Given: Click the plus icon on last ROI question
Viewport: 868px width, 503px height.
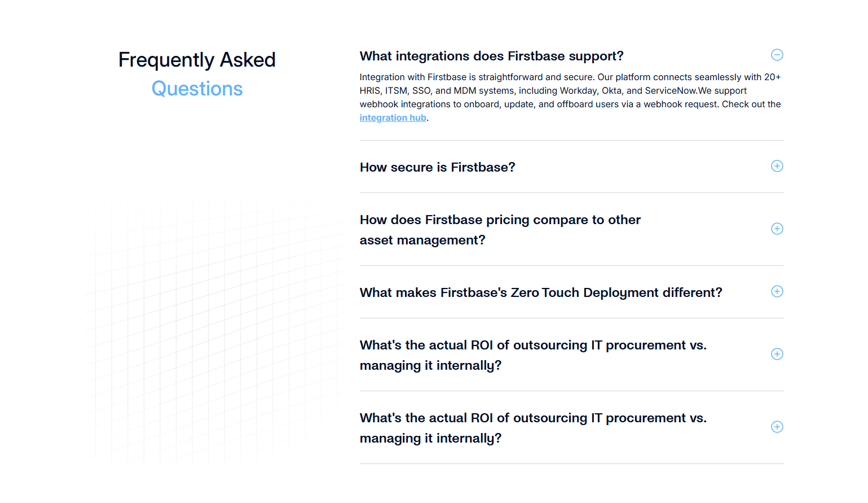Looking at the screenshot, I should pos(777,427).
